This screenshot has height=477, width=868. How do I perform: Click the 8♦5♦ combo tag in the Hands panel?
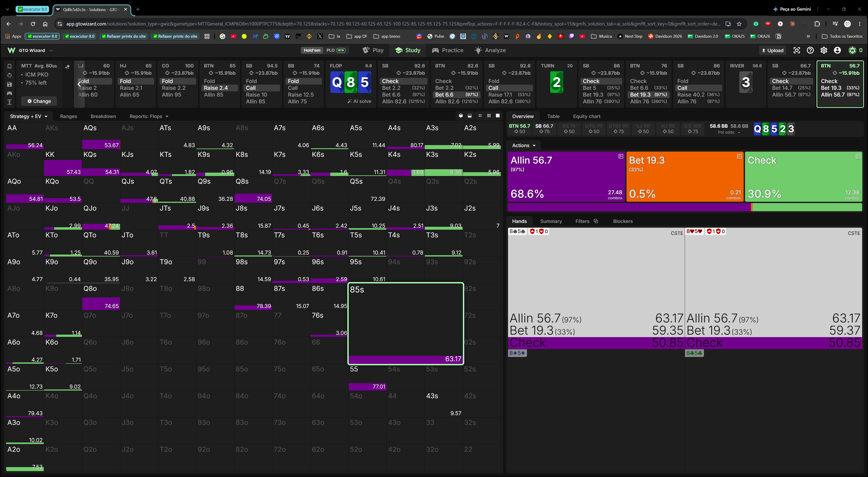pos(517,353)
